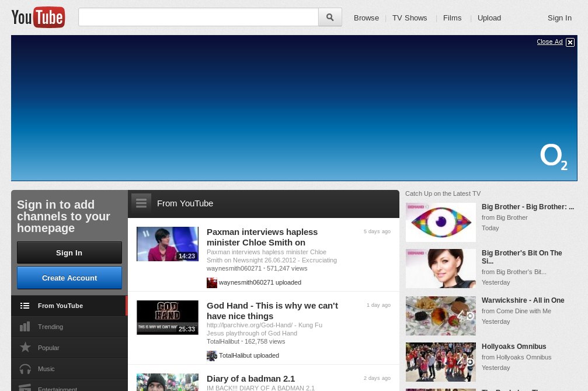The image size is (588, 391).
Task: Click the From YouTube list icon in sidebar
Action: click(x=25, y=306)
